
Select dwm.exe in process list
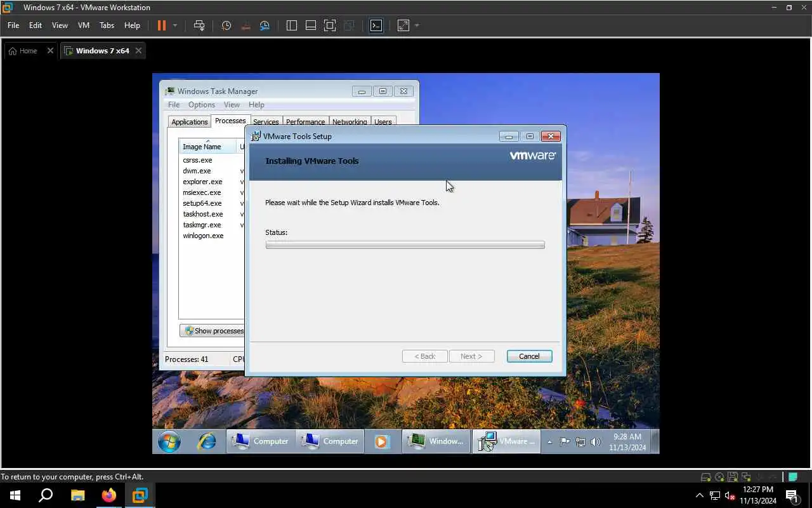pyautogui.click(x=197, y=171)
